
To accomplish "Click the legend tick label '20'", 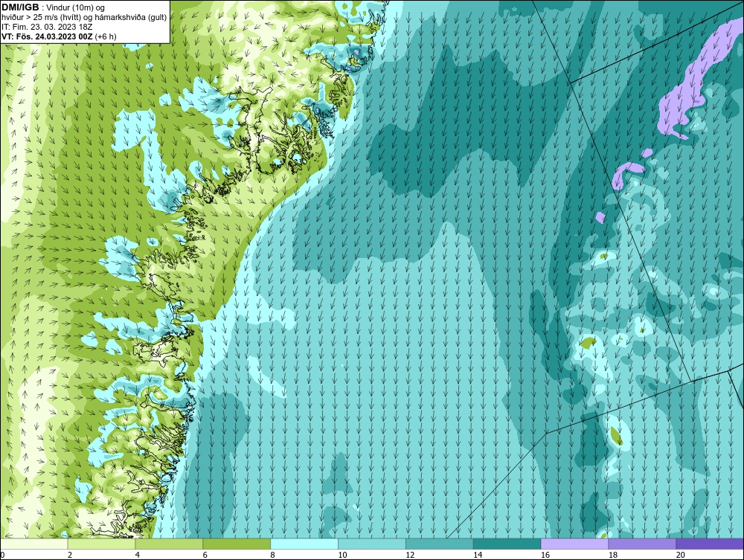I will point(681,555).
